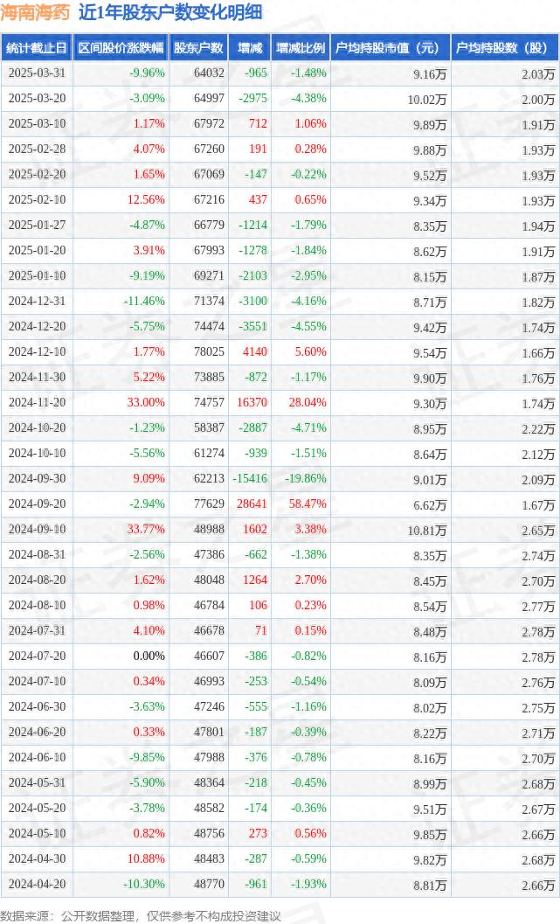Click the 12.56% price change cell
The image size is (560, 924).
click(146, 200)
